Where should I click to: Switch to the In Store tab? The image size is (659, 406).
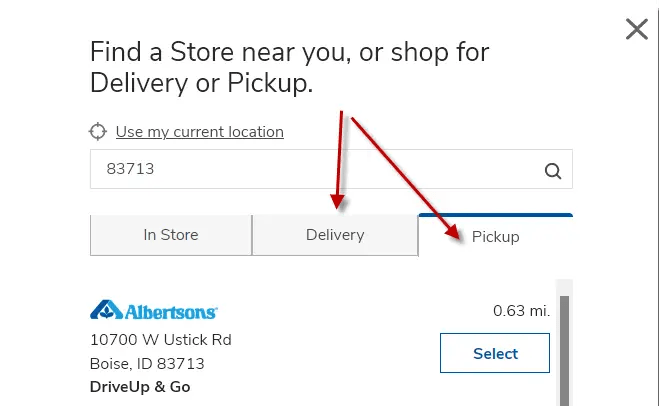(x=171, y=235)
